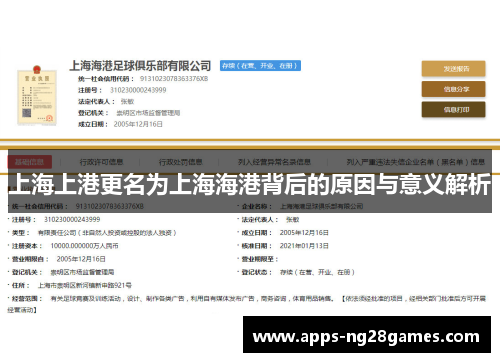Click the 类型 value starting with 有限责任公司
This screenshot has height=362, width=500.
point(107,233)
